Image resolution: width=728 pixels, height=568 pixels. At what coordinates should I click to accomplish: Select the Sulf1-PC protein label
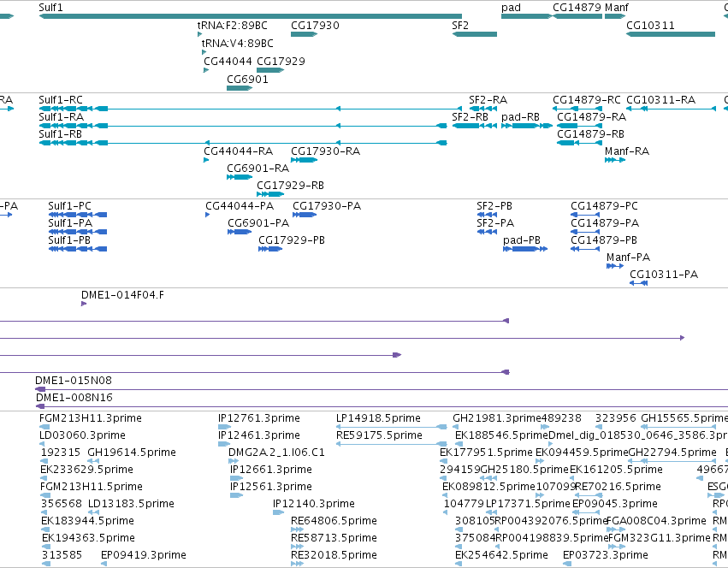70,206
